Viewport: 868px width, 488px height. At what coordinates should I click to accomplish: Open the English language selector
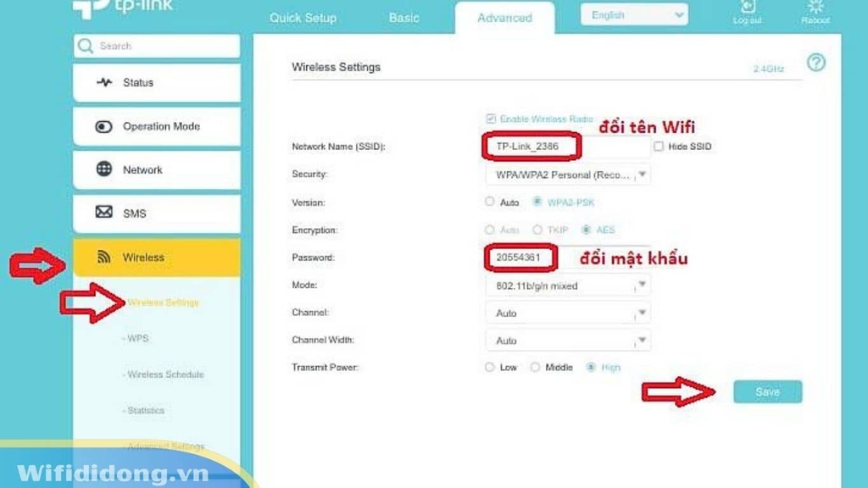point(634,14)
